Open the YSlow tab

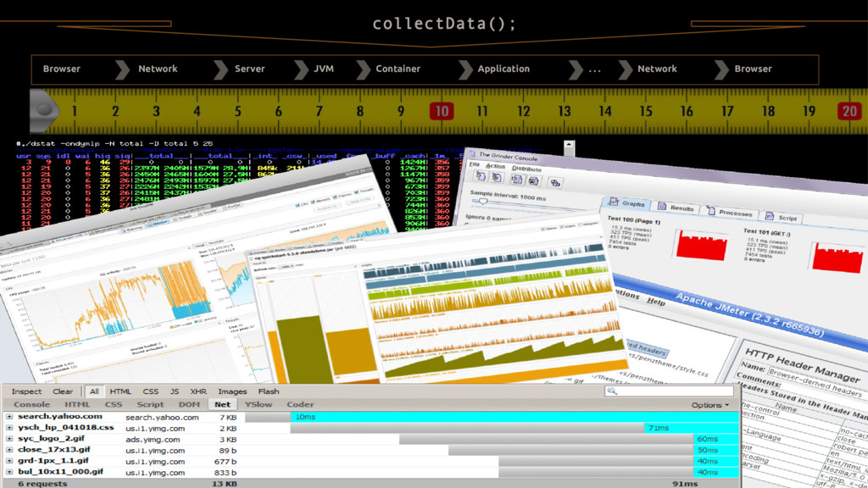coord(259,404)
